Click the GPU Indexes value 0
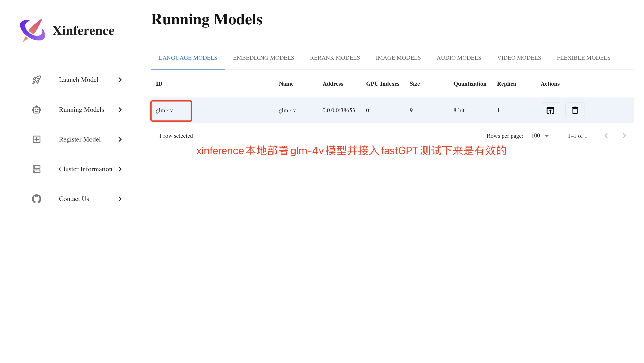This screenshot has width=644, height=363. (367, 110)
